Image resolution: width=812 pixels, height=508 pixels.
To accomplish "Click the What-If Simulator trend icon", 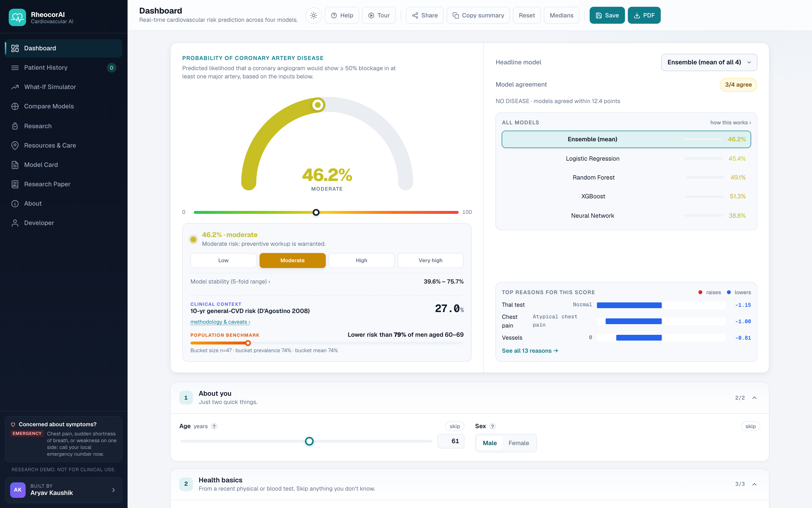I will tap(15, 87).
